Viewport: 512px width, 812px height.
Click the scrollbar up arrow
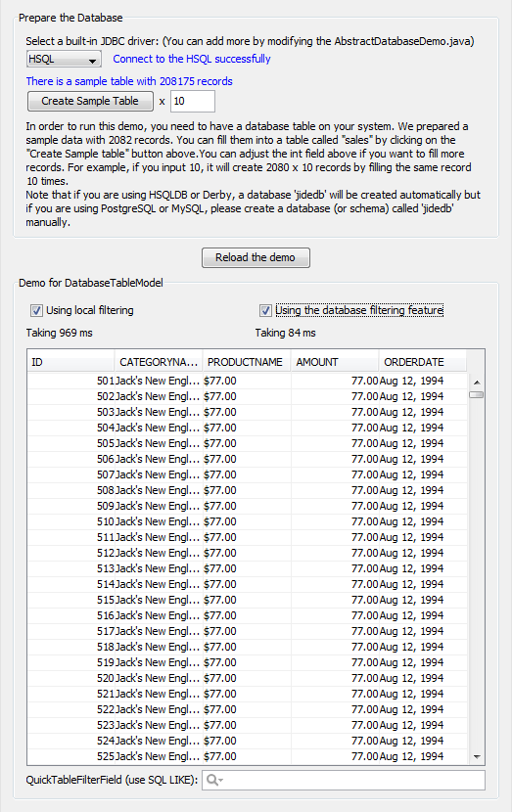[477, 383]
